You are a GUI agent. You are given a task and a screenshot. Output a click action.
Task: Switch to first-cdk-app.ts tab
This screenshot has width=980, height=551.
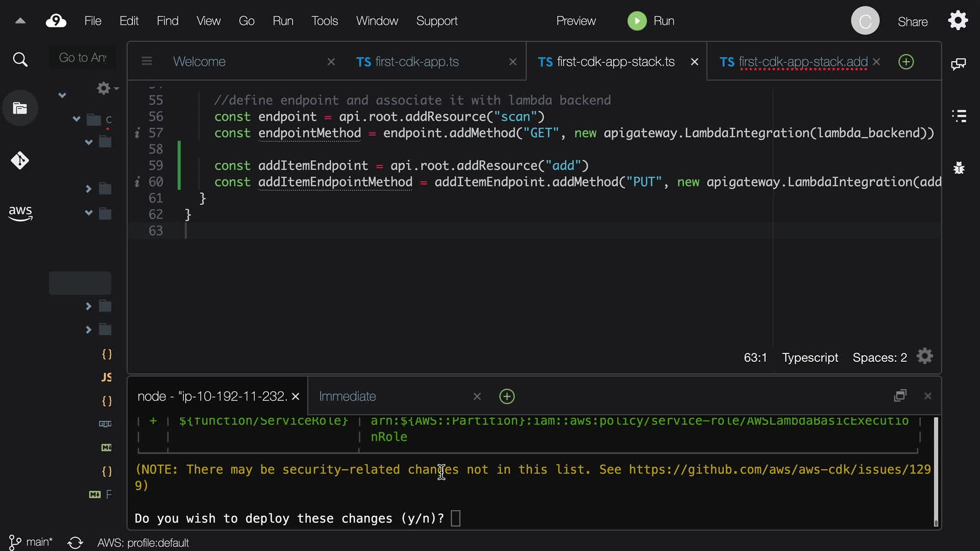coord(417,62)
